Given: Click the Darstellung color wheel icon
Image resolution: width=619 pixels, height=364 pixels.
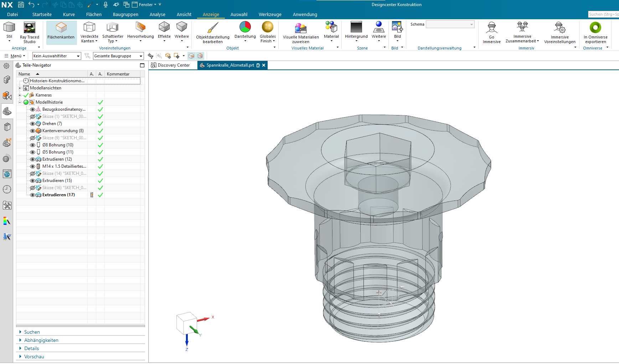Looking at the screenshot, I should 245,27.
